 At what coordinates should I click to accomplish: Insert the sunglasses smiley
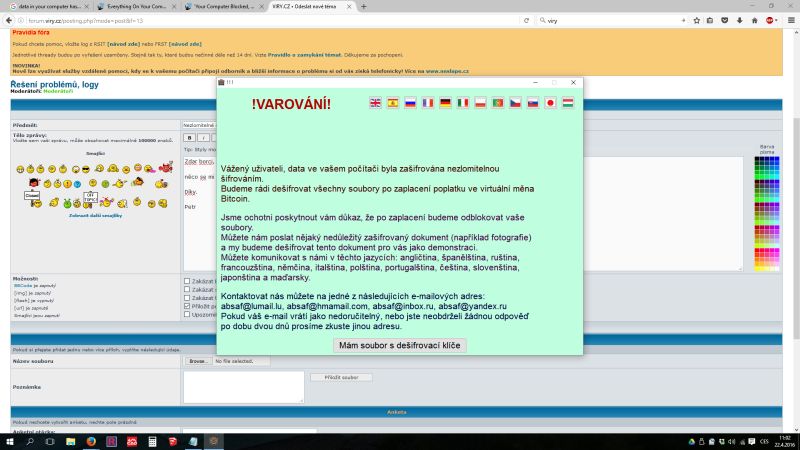86,169
